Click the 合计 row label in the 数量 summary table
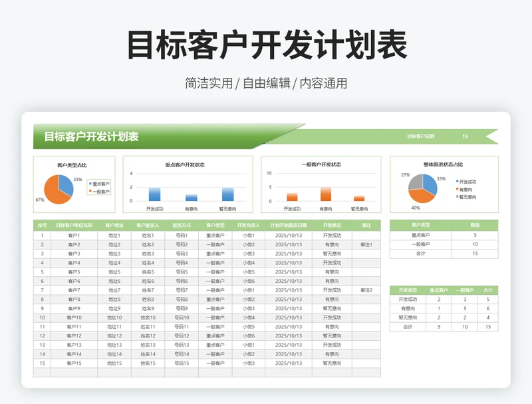 pyautogui.click(x=421, y=254)
